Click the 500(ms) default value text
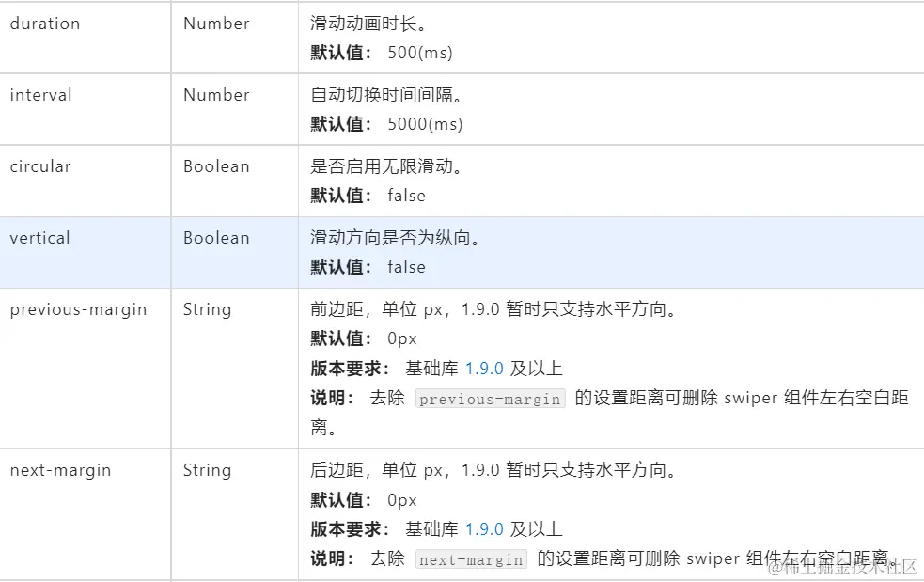The width and height of the screenshot is (924, 582). click(x=420, y=53)
